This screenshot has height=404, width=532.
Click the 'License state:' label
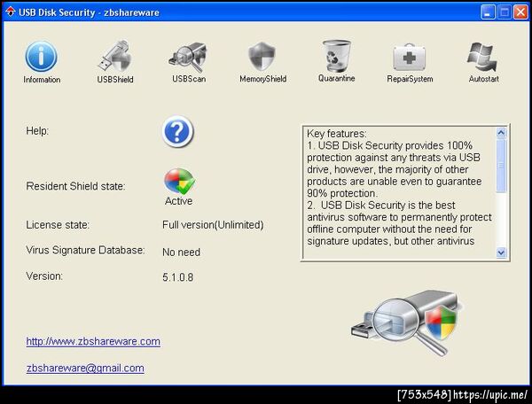point(58,225)
